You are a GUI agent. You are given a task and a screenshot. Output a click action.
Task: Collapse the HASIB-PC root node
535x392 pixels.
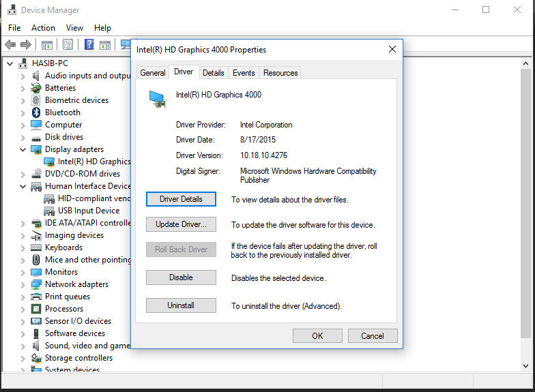click(x=10, y=63)
